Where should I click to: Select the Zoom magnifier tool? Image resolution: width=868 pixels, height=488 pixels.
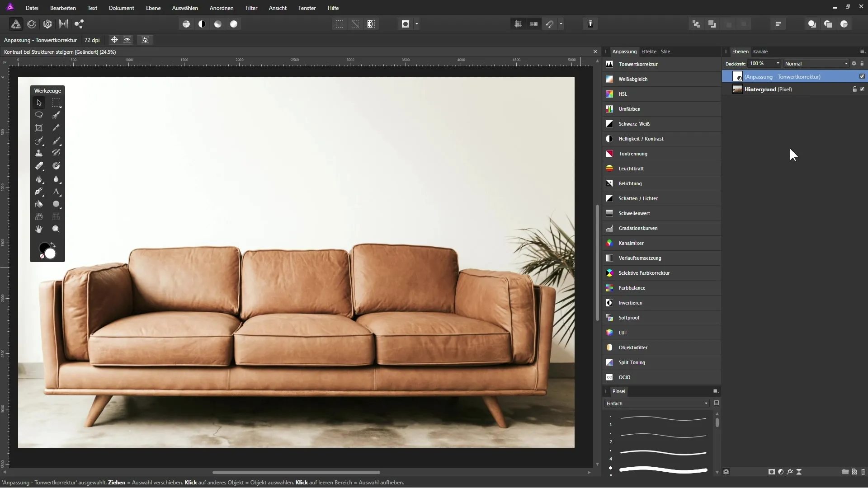coord(56,230)
